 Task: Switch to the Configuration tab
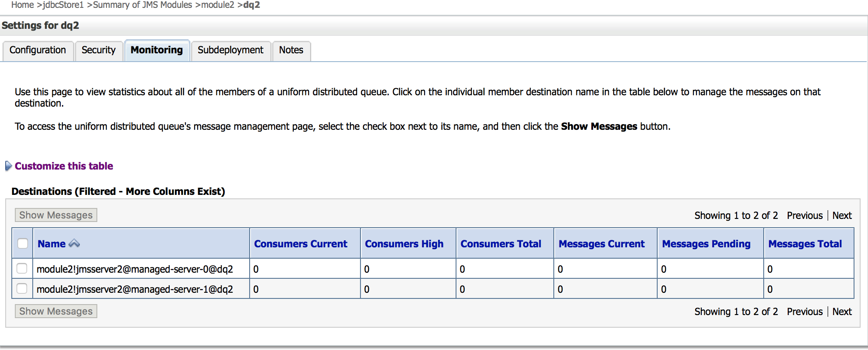[x=38, y=50]
